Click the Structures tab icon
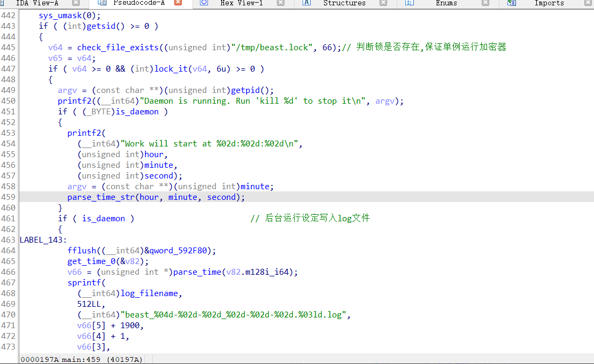594x364 pixels. 306,3
